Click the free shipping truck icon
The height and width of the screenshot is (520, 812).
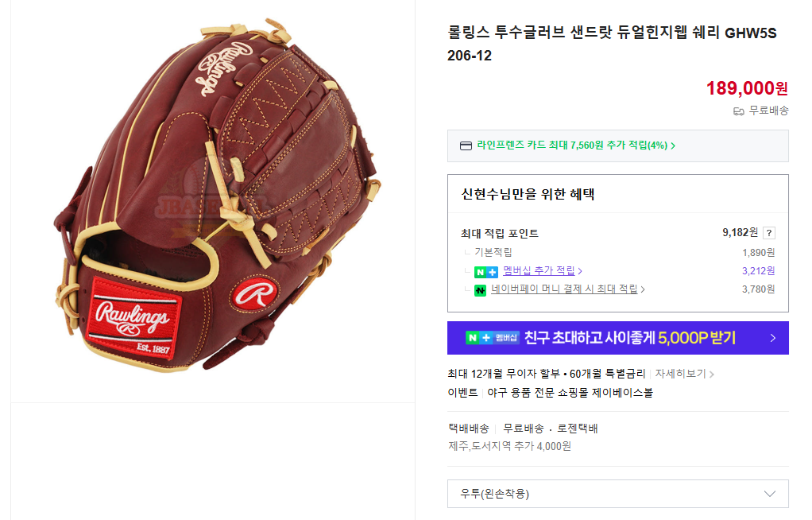[x=738, y=111]
